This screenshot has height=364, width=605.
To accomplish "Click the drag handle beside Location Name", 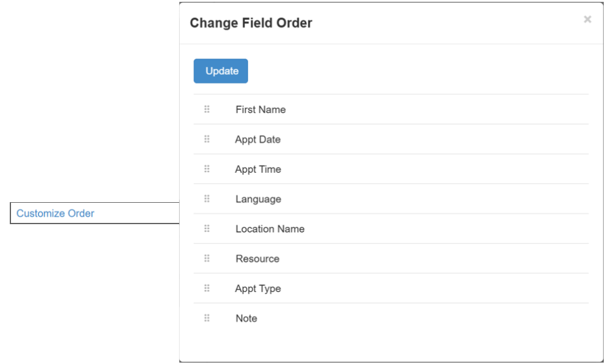I will [x=207, y=229].
